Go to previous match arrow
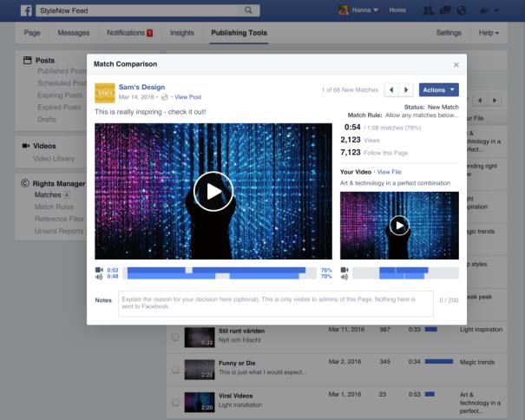The height and width of the screenshot is (420, 525). (391, 89)
